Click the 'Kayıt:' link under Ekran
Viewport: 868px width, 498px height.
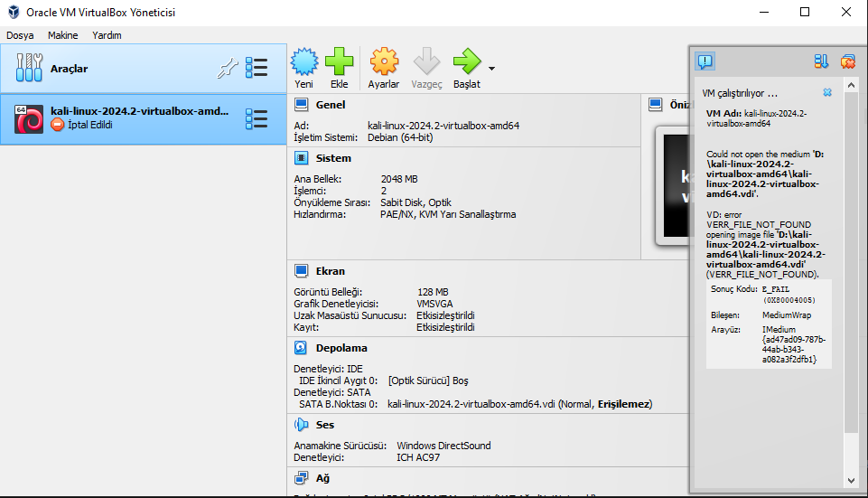coord(306,327)
